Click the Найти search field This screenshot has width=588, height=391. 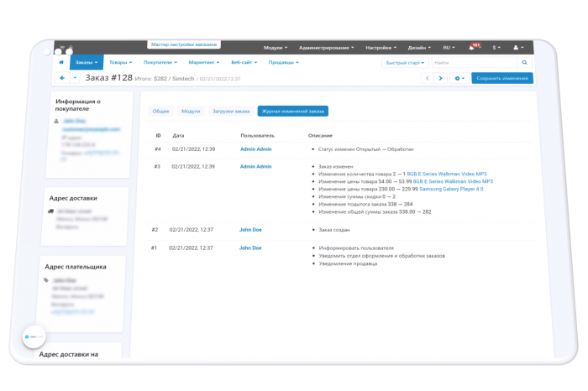tap(475, 63)
